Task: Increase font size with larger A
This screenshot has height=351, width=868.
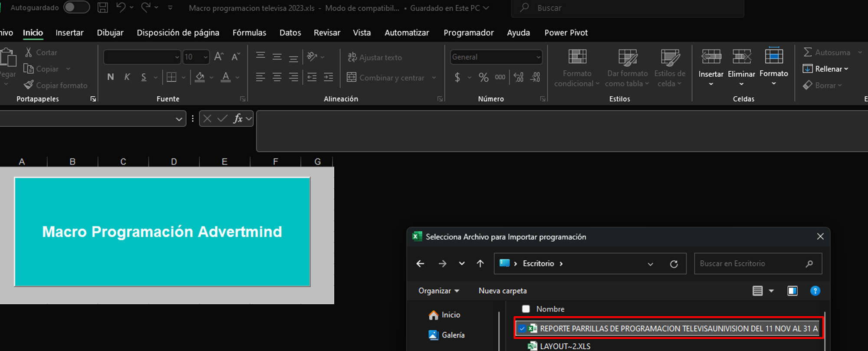Action: coord(219,57)
